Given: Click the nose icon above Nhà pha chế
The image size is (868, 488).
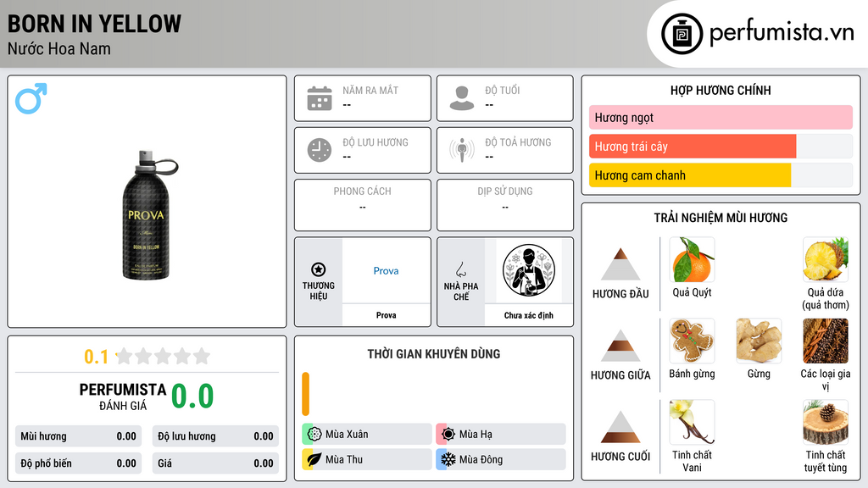Looking at the screenshot, I should tap(461, 269).
